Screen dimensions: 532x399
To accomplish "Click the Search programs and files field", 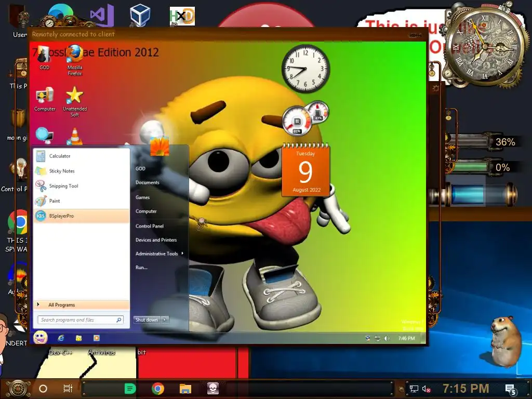I will click(81, 320).
